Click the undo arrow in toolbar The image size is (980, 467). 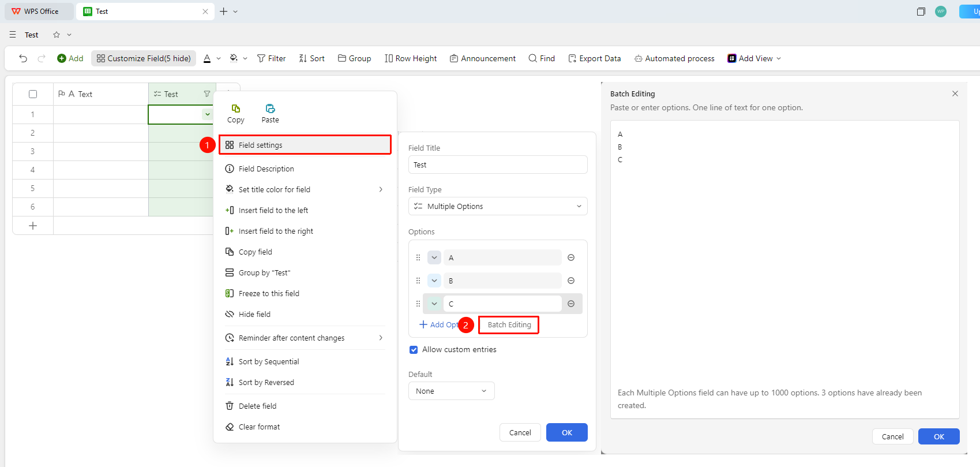point(23,58)
